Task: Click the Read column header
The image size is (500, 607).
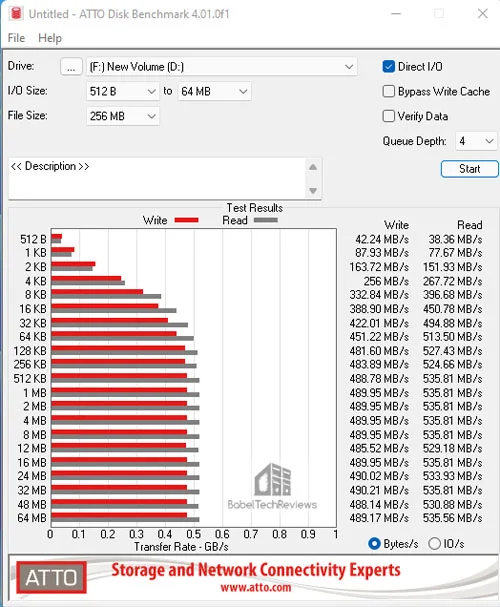Action: 470,225
